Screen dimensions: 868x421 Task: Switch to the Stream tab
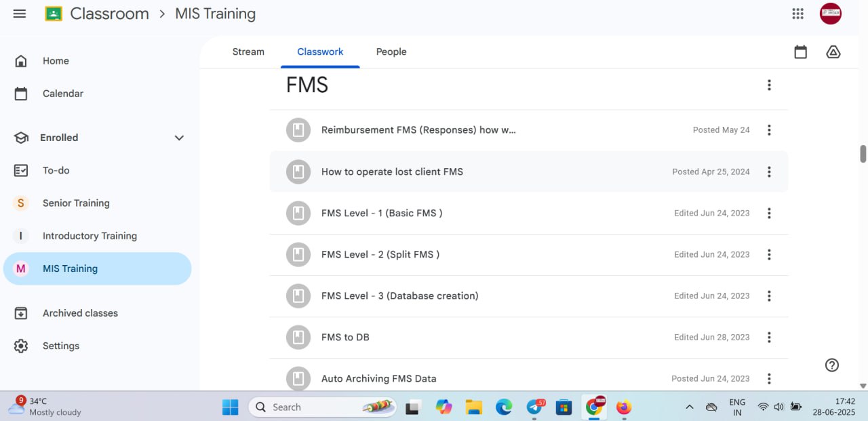[x=248, y=52]
